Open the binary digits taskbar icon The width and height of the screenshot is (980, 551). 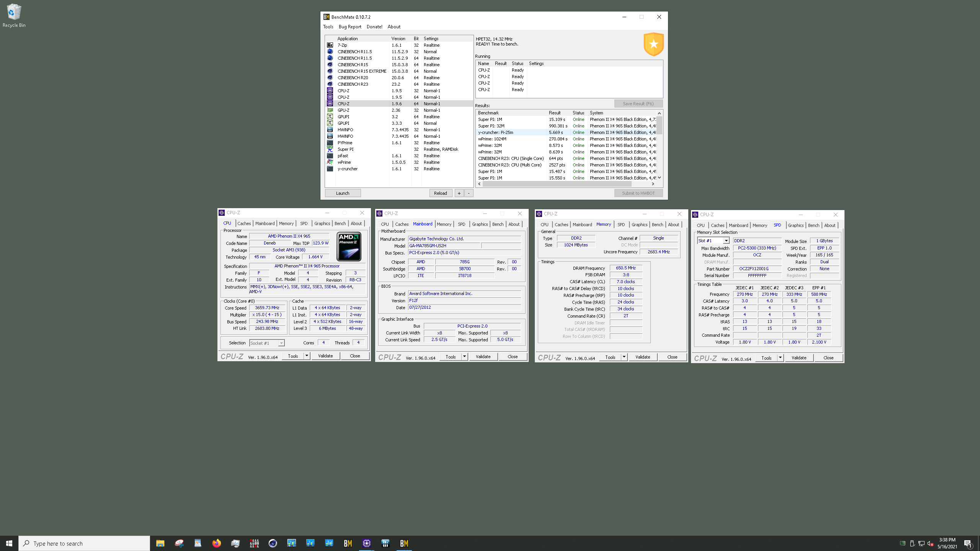tap(254, 543)
